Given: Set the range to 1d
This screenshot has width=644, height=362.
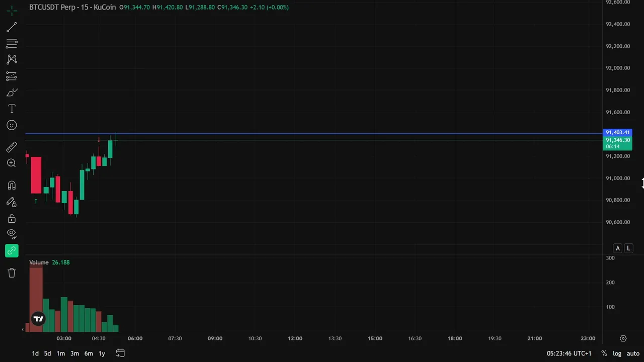Looking at the screenshot, I should click(x=35, y=353).
